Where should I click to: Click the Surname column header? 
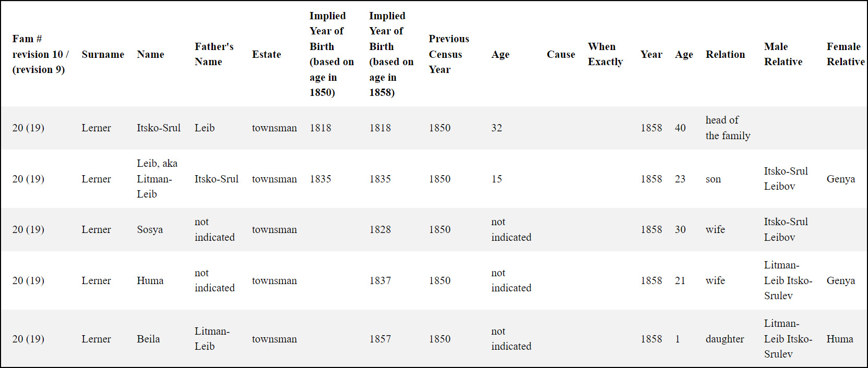103,54
